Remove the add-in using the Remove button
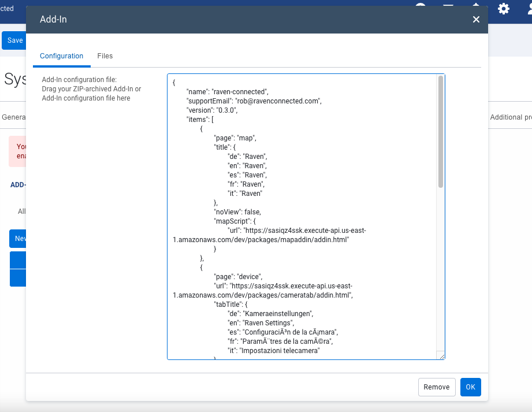 436,387
